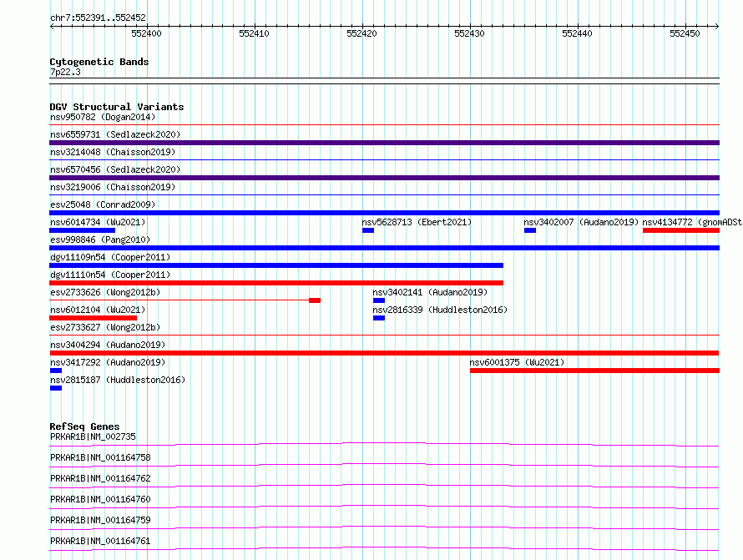
Task: Click the dgv11109n54 blue bar
Action: 276,265
